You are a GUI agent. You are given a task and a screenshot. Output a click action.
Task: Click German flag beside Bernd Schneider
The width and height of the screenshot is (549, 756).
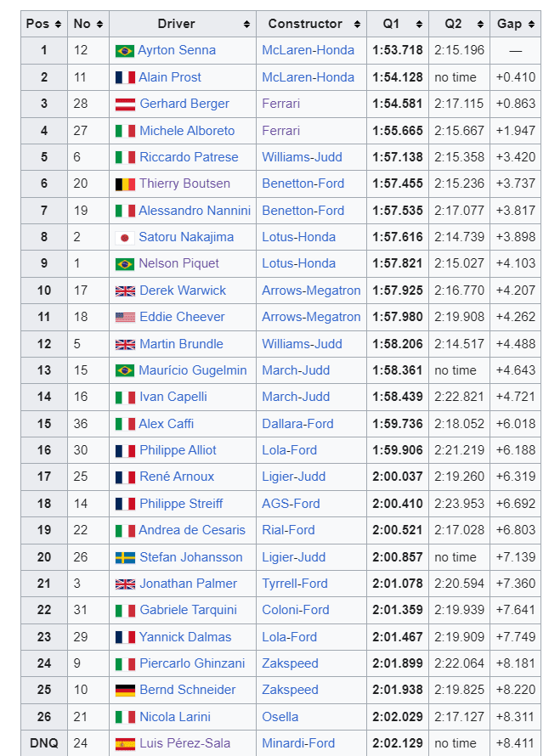pyautogui.click(x=125, y=691)
